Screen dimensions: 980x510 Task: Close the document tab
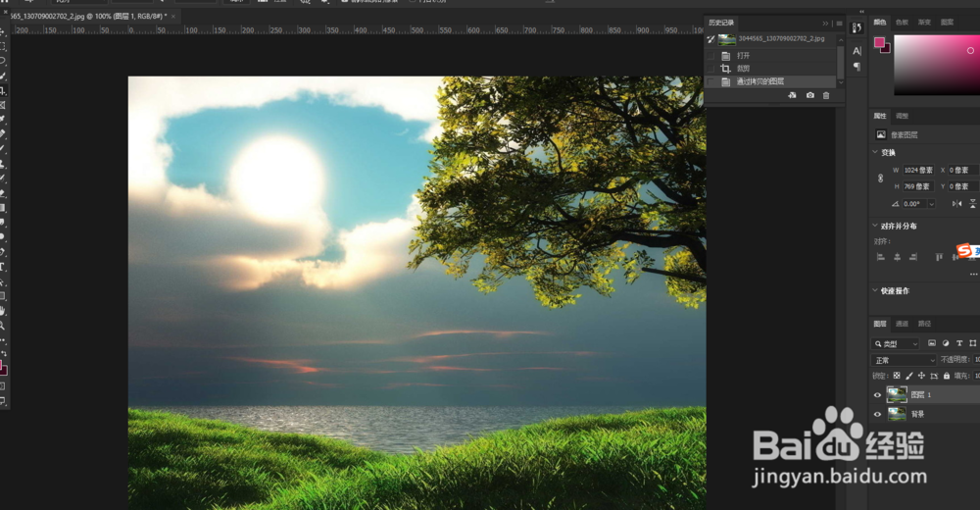[173, 17]
